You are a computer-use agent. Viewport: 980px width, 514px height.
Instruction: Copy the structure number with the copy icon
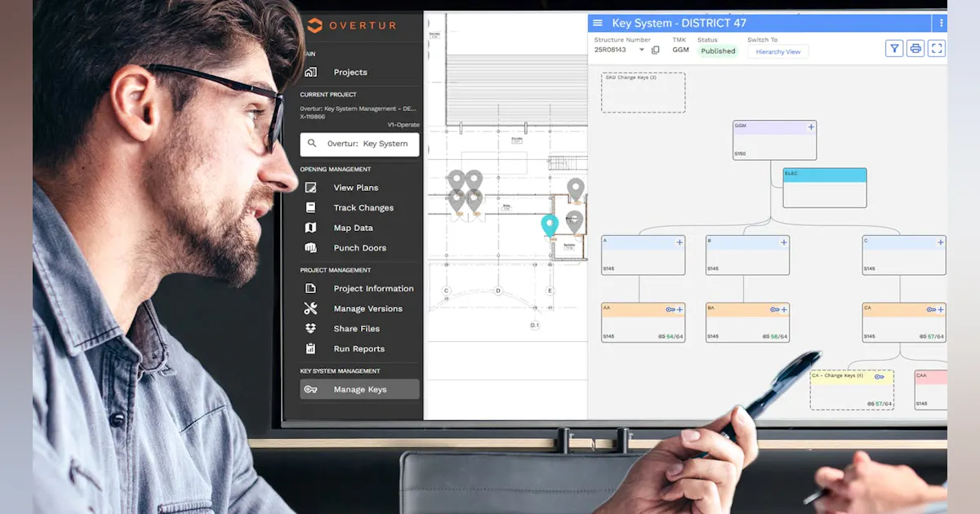point(655,50)
